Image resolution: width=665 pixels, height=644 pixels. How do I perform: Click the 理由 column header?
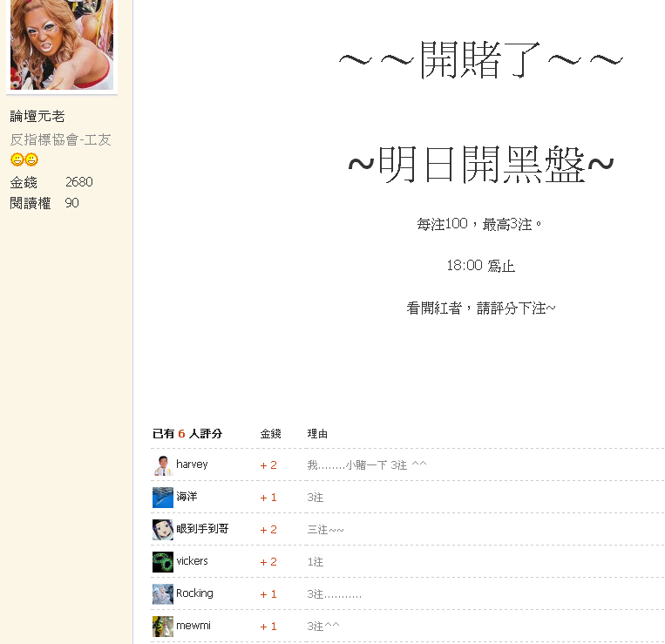(x=317, y=434)
